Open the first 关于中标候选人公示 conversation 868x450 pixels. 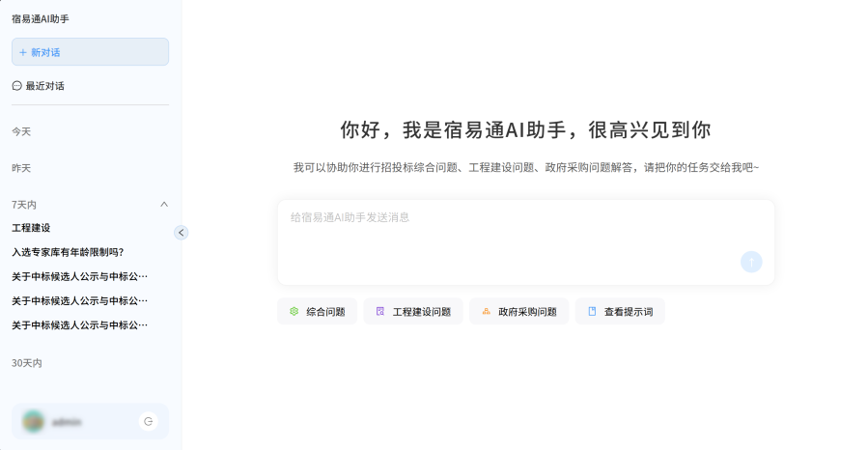[x=79, y=276]
